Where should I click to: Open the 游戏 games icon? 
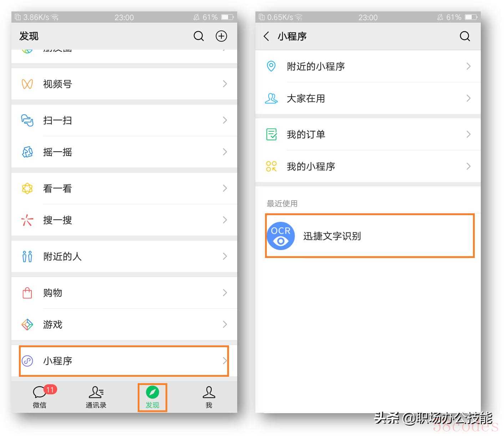[x=27, y=325]
